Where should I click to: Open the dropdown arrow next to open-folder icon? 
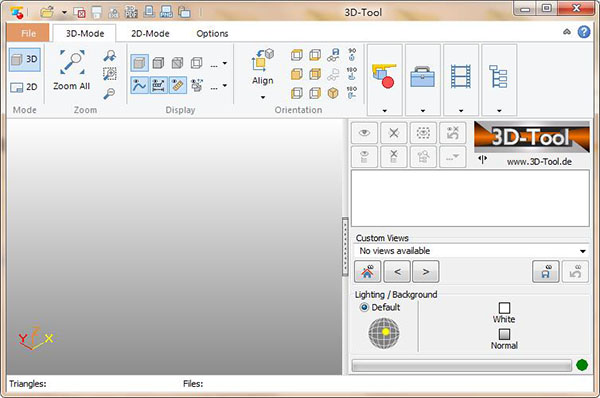click(x=64, y=13)
